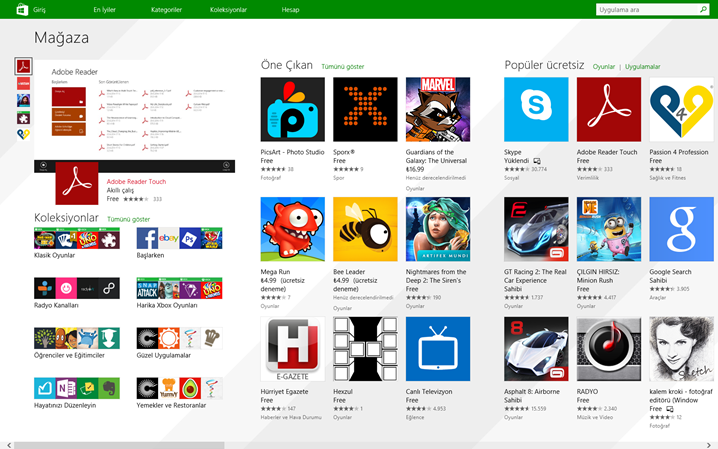Focus the Uygulama ara search field
Image resolution: width=718 pixels, height=449 pixels.
pyautogui.click(x=647, y=10)
